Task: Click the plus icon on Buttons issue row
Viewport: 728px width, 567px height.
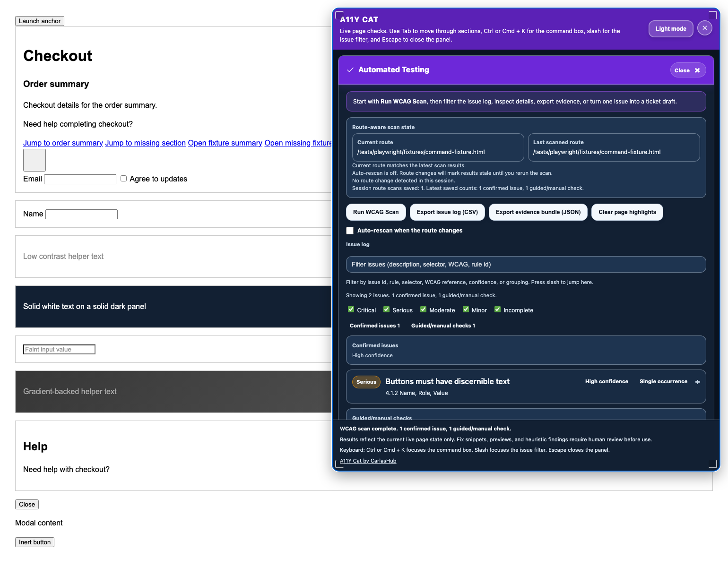Action: [697, 382]
